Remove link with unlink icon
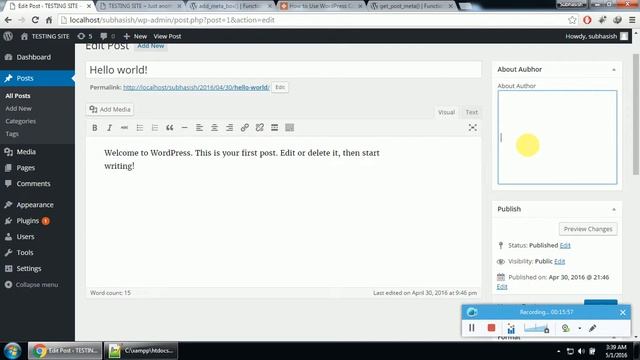 coord(260,128)
